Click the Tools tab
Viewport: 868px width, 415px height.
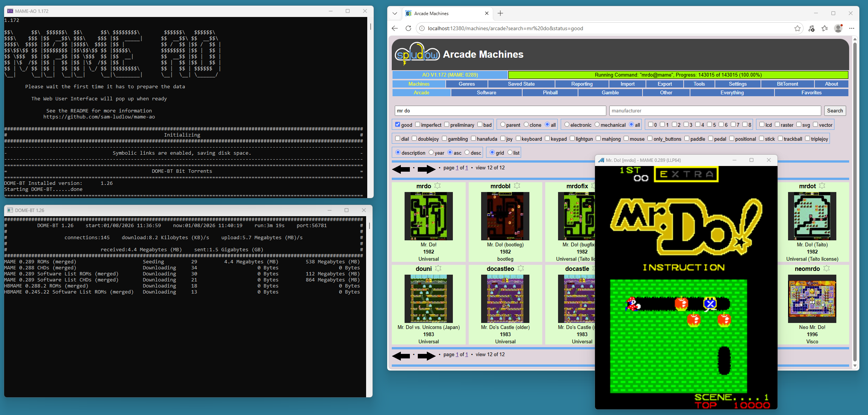pos(699,84)
